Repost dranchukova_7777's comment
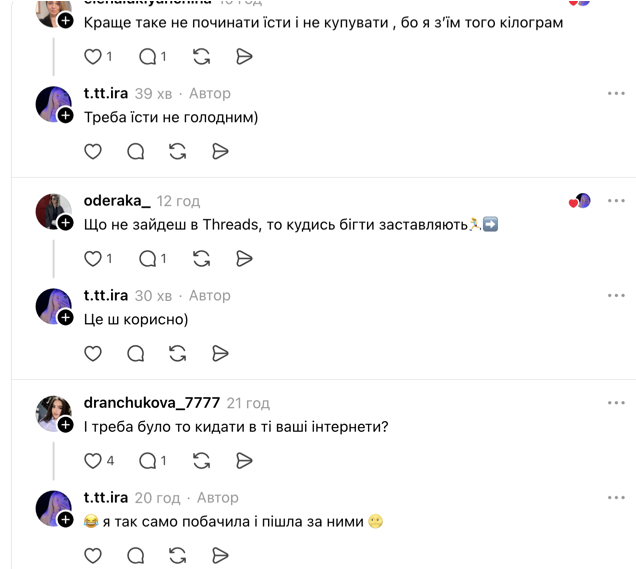 coord(201,460)
